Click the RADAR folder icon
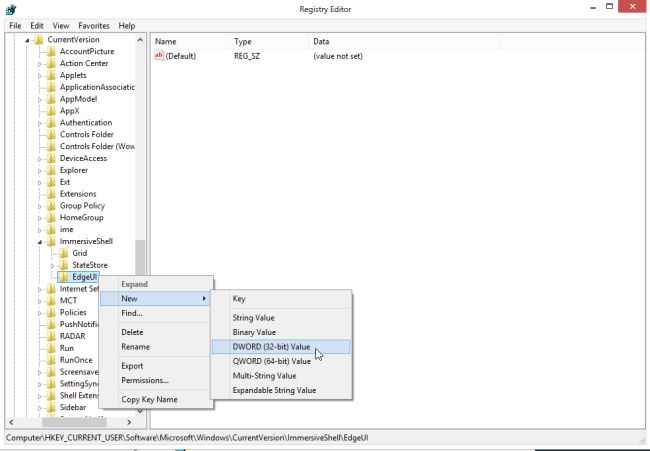 click(51, 336)
